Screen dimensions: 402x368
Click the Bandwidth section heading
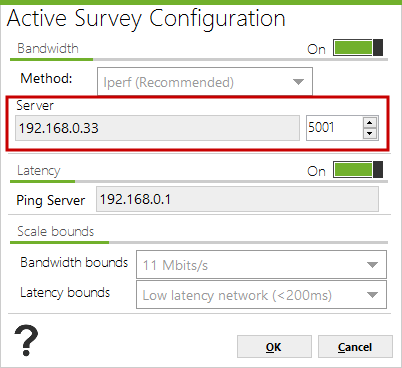(x=48, y=48)
